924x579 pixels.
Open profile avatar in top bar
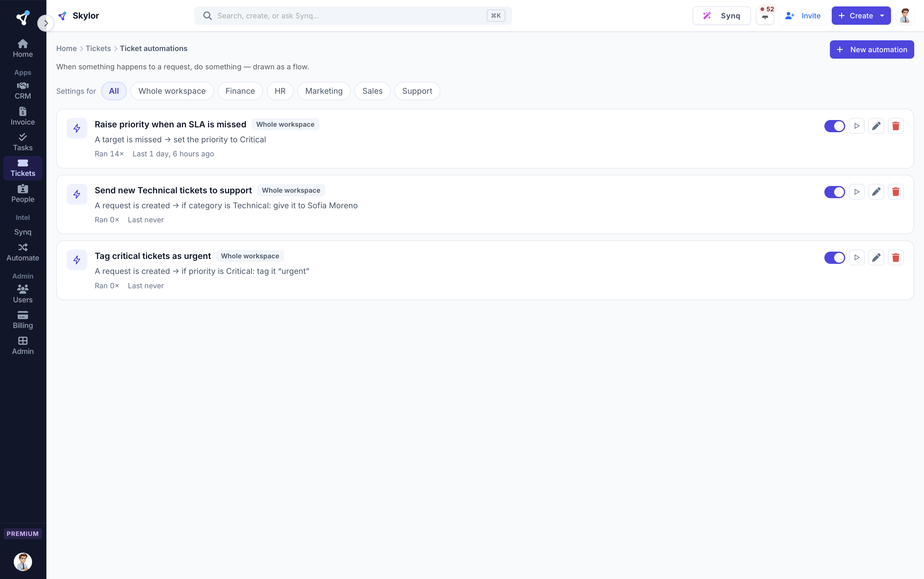[905, 16]
